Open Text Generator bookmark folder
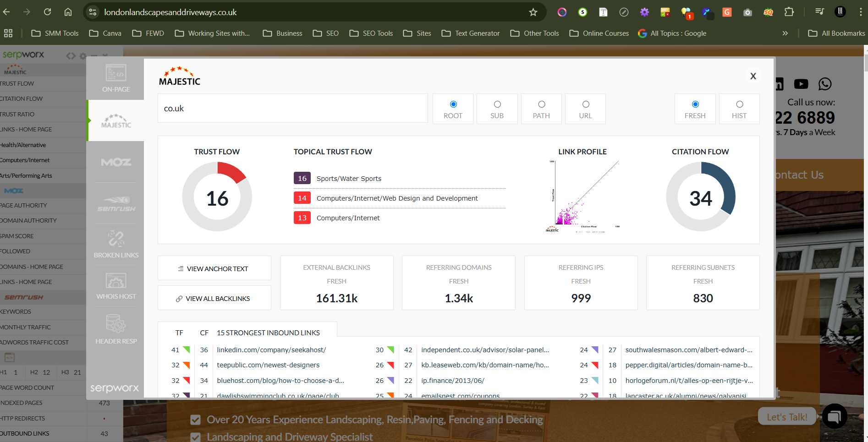868x442 pixels. [x=471, y=33]
